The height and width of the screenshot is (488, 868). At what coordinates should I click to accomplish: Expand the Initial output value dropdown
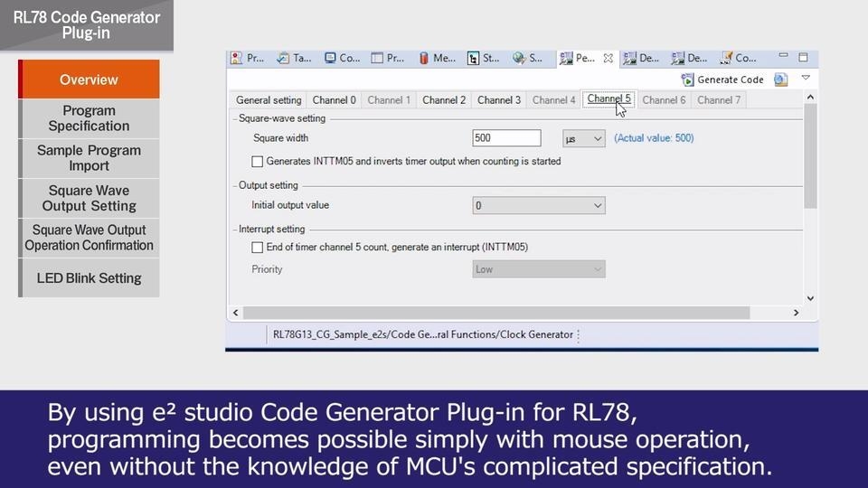(539, 206)
